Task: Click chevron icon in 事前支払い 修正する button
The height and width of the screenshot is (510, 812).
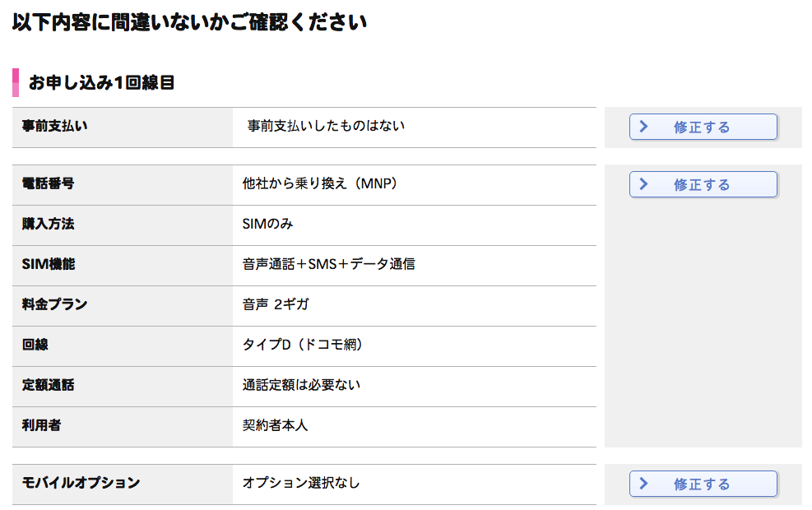Action: (643, 127)
